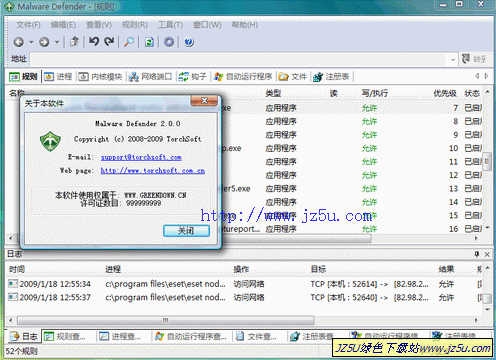Sort by the 写/执行 column header
The height and width of the screenshot is (360, 496).
coord(375,93)
